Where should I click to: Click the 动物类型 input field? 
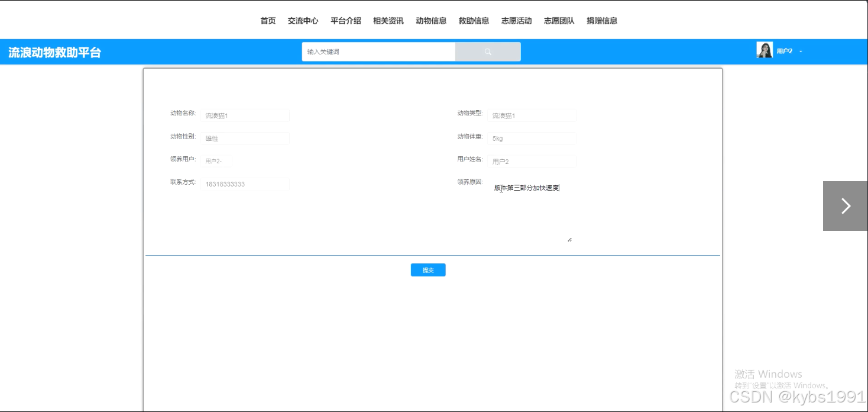tap(532, 115)
